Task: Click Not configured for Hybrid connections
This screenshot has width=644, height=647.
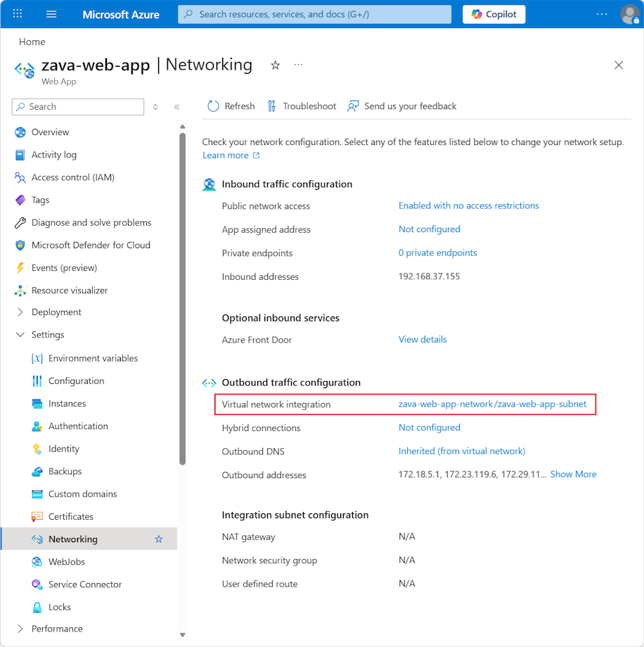Action: 430,428
